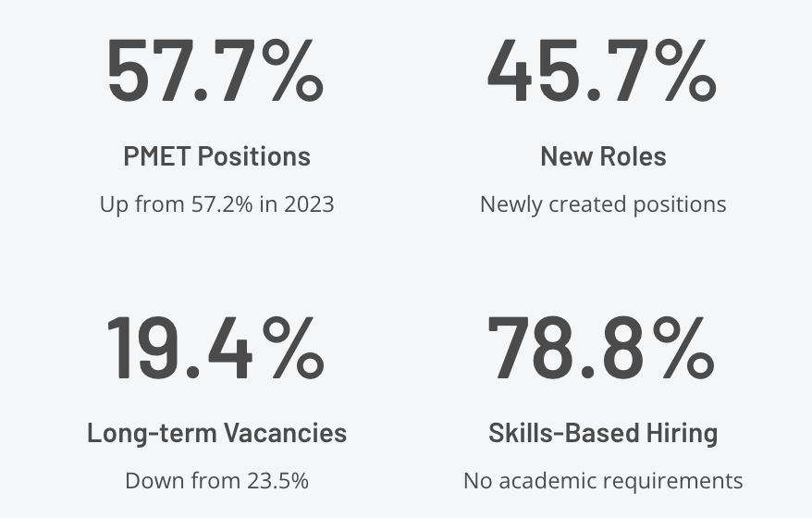Click the 57.7% statistic figure
812x518 pixels.
[215, 70]
